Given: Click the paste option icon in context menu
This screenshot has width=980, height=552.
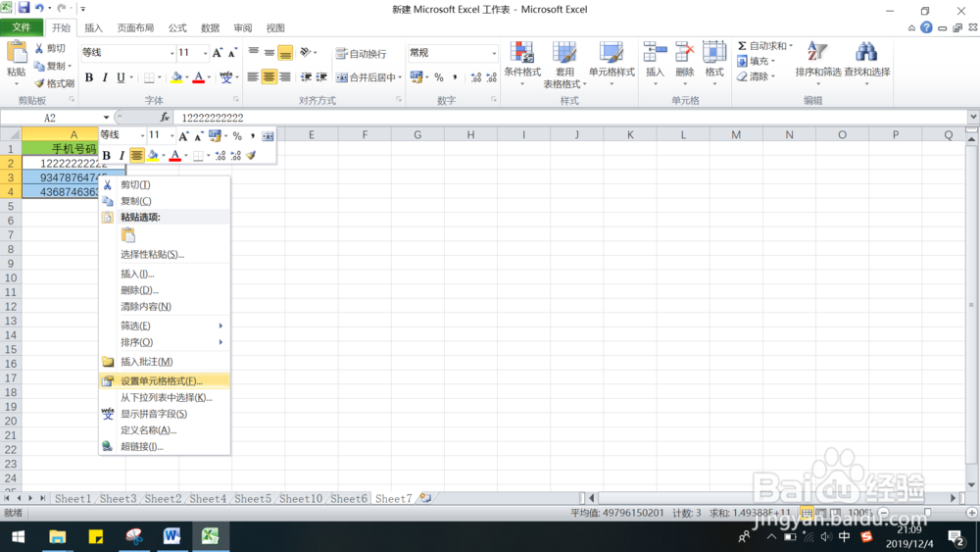Looking at the screenshot, I should [x=128, y=235].
